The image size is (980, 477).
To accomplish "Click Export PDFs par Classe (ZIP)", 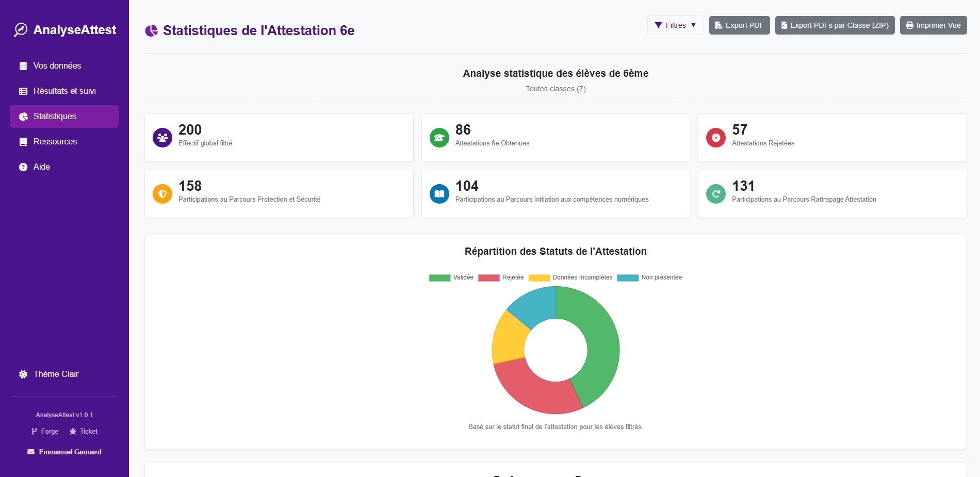I will [x=835, y=25].
